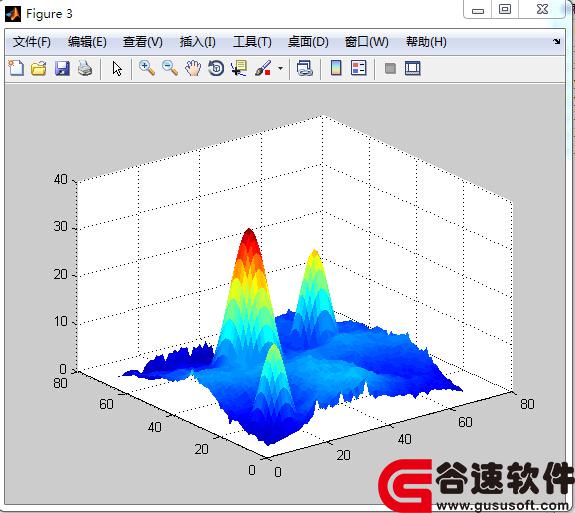Open the 文件(F) menu
This screenshot has width=575, height=513.
(x=32, y=42)
